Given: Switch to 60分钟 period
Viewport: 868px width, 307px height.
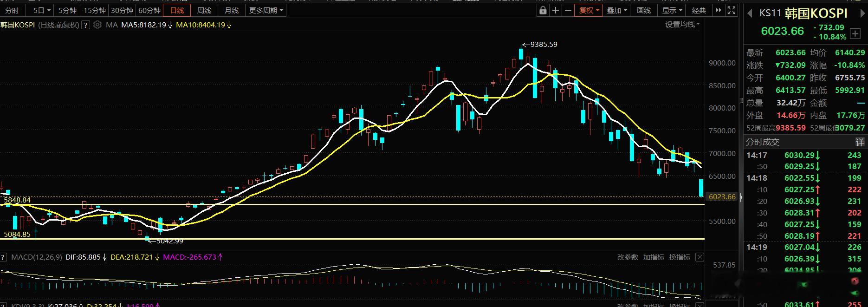Looking at the screenshot, I should [x=149, y=10].
